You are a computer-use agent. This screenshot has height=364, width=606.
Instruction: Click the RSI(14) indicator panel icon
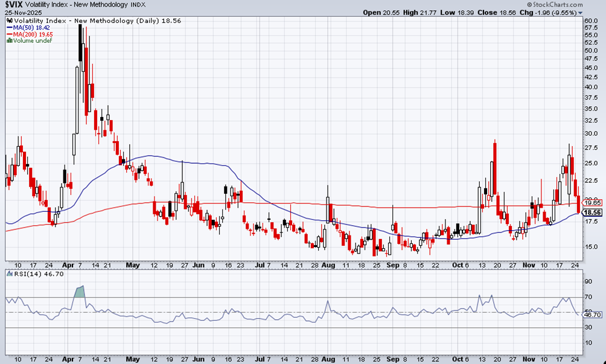click(10, 274)
